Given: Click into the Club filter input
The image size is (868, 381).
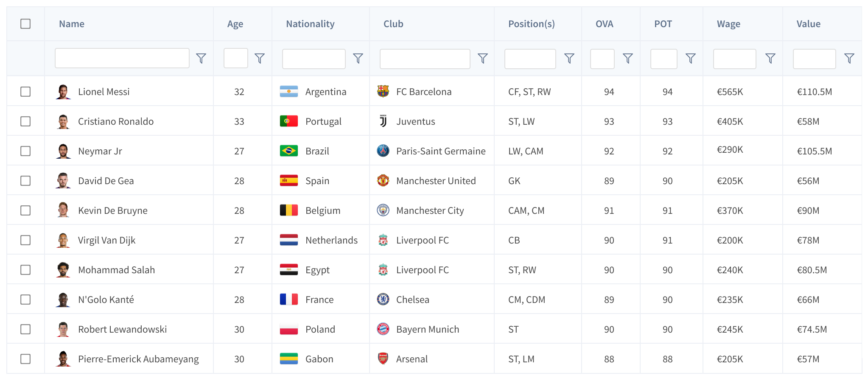Looking at the screenshot, I should pyautogui.click(x=425, y=59).
